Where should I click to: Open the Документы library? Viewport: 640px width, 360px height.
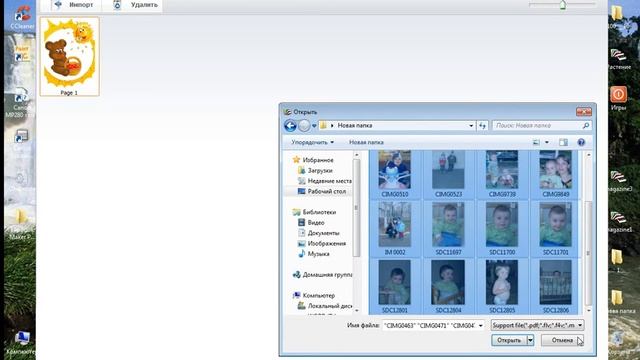coord(319,233)
